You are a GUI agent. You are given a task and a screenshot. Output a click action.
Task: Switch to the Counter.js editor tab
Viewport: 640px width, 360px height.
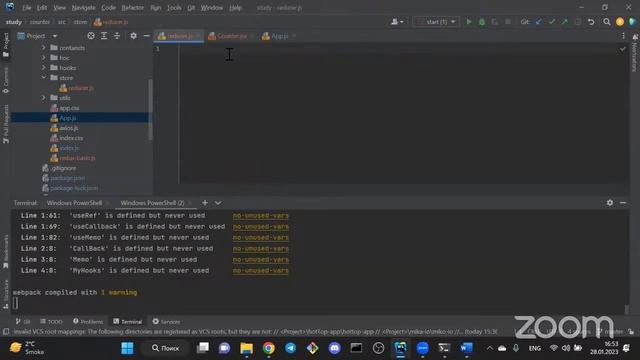[x=231, y=36]
